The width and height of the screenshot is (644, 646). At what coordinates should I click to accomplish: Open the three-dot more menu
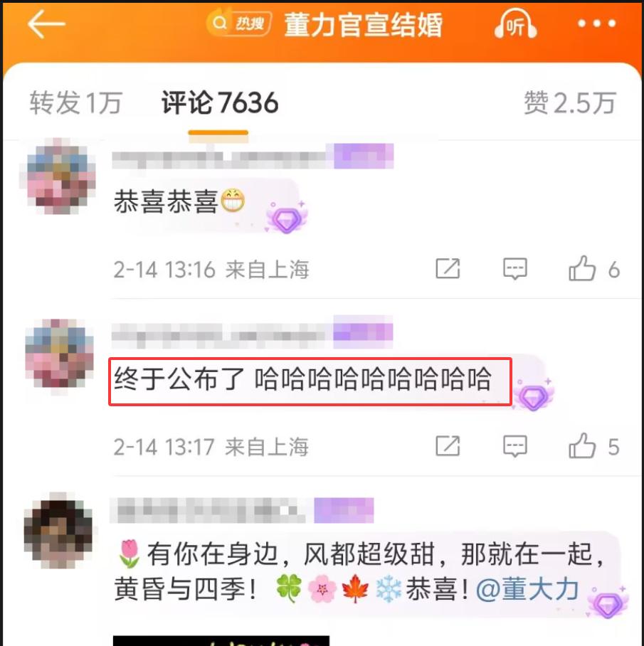[596, 24]
